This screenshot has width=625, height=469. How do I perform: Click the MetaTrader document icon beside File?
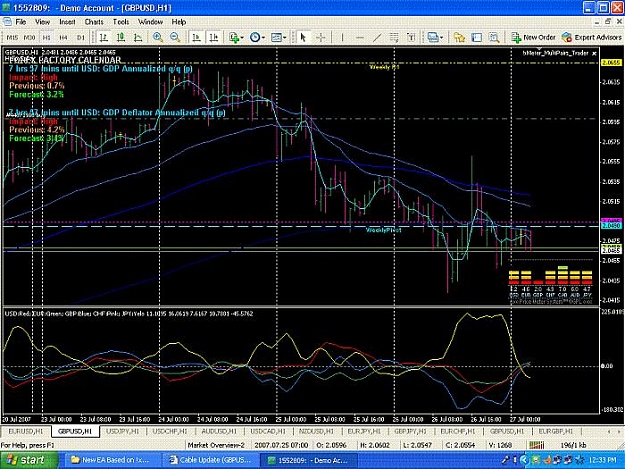click(7, 22)
